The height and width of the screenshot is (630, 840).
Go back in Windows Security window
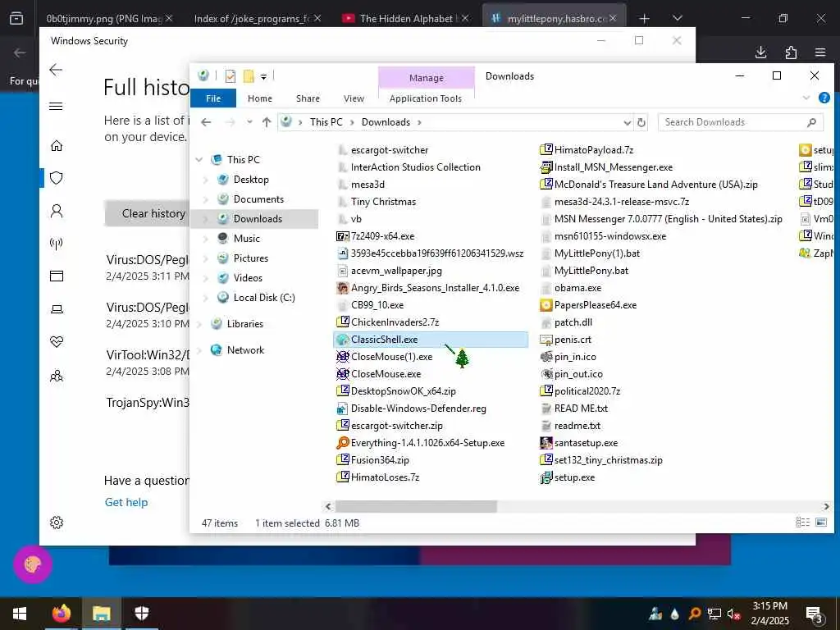pyautogui.click(x=56, y=70)
